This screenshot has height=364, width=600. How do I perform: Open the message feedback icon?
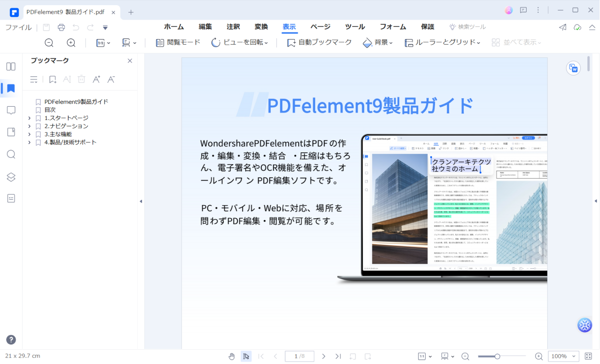click(x=523, y=10)
